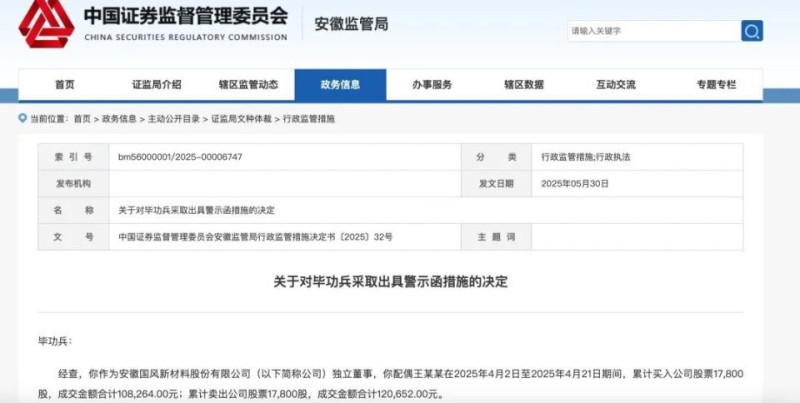Open the 辖区数据 navigation tab
Screen dimensions: 800x403
tap(524, 85)
